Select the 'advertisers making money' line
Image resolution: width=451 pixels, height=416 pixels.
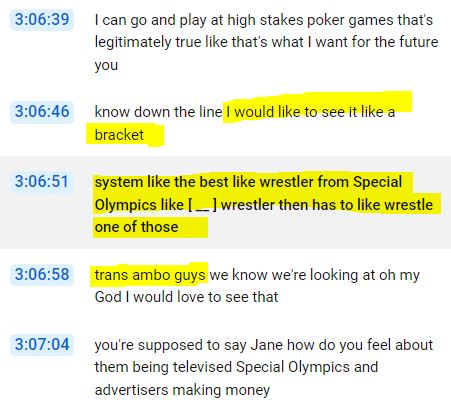(x=182, y=390)
